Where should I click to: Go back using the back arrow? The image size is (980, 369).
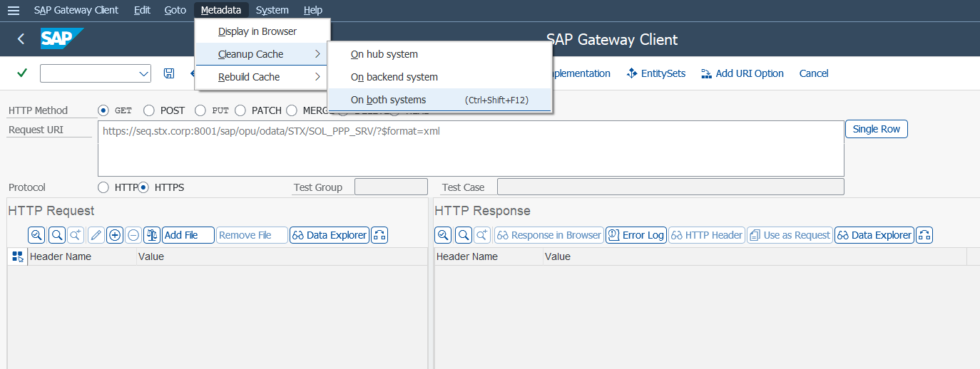pos(21,39)
